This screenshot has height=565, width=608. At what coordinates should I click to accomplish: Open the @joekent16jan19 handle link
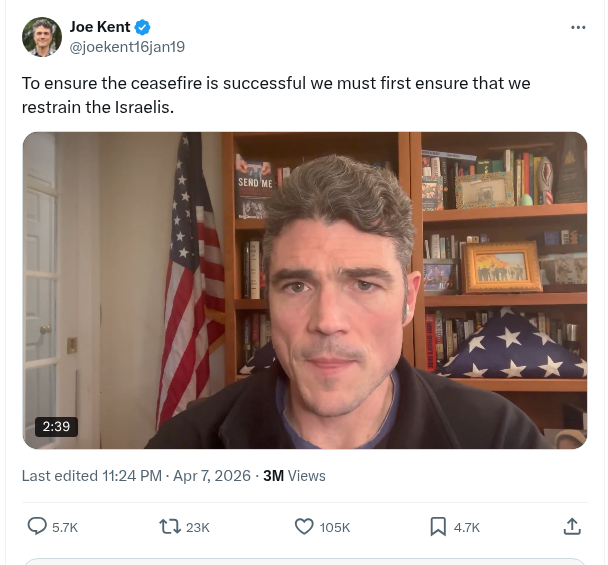pyautogui.click(x=127, y=47)
